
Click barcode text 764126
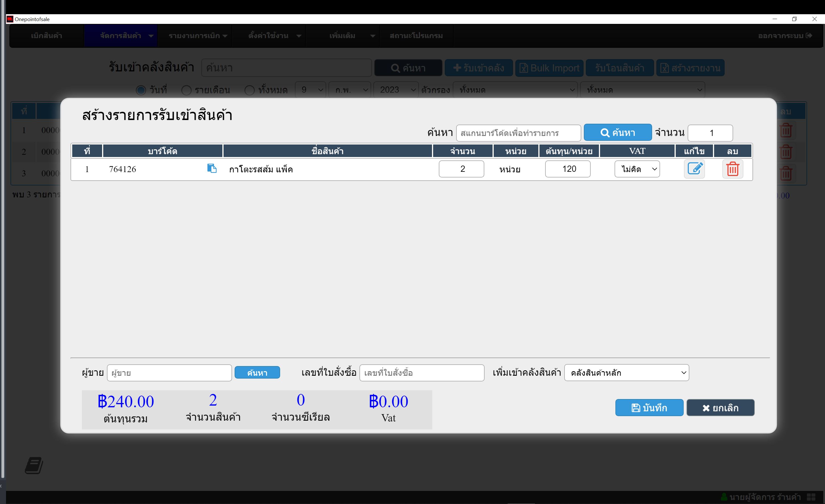click(x=123, y=169)
